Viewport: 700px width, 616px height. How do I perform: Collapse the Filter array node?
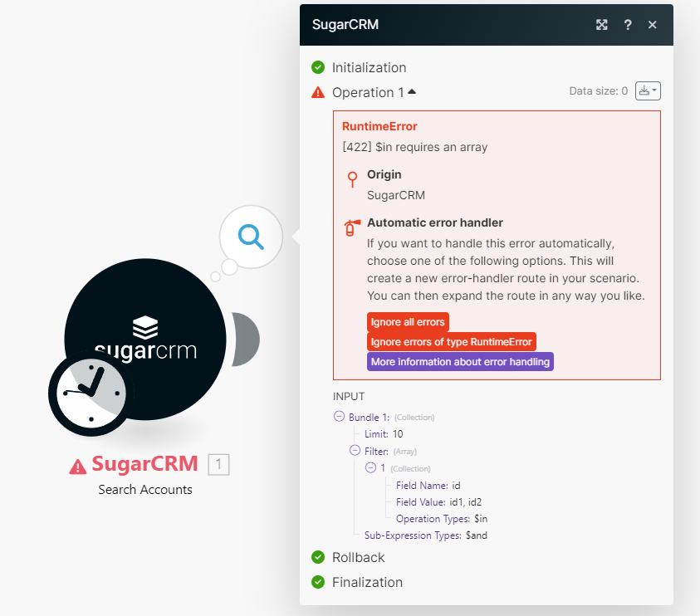click(x=355, y=451)
